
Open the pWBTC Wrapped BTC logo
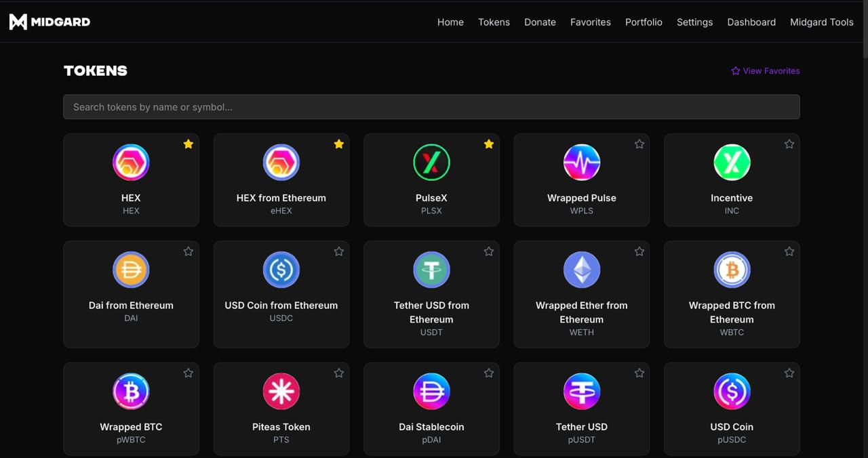[x=131, y=392]
